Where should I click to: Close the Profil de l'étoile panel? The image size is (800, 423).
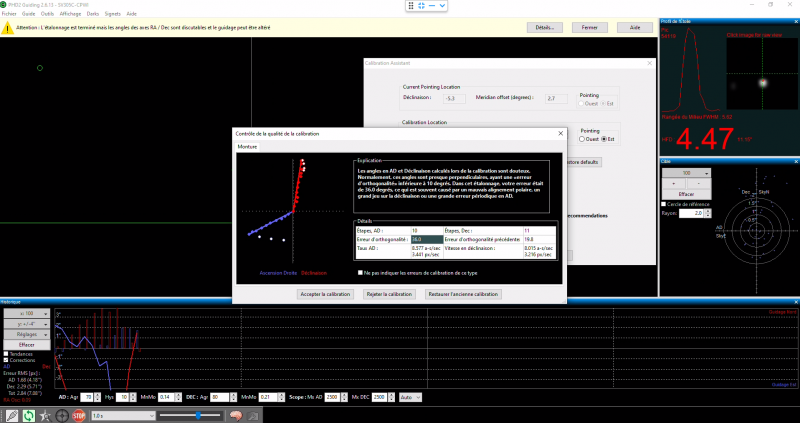pyautogui.click(x=796, y=21)
